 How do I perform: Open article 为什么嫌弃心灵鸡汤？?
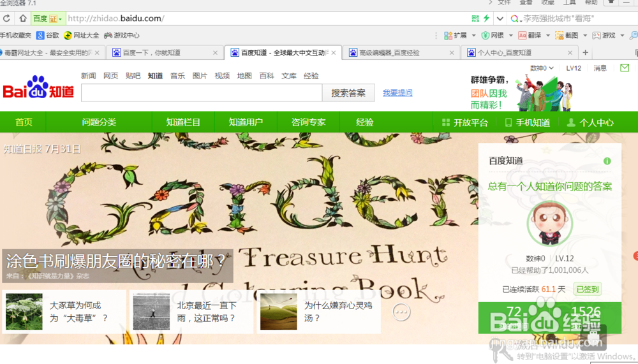pyautogui.click(x=318, y=312)
